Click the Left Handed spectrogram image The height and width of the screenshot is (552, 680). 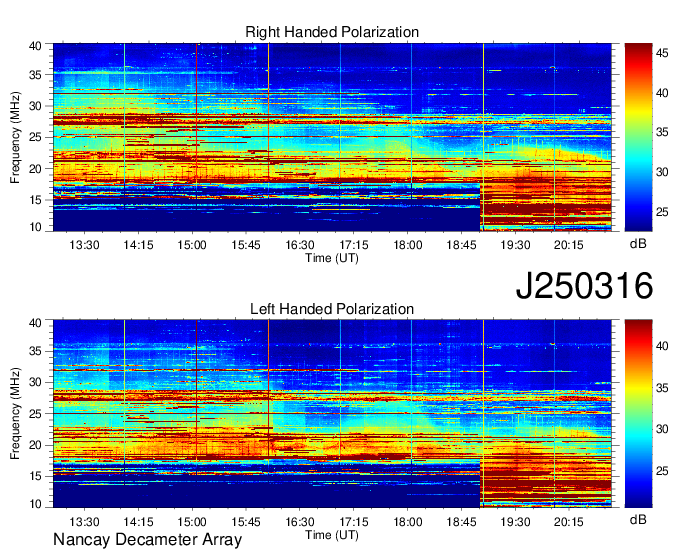click(332, 414)
